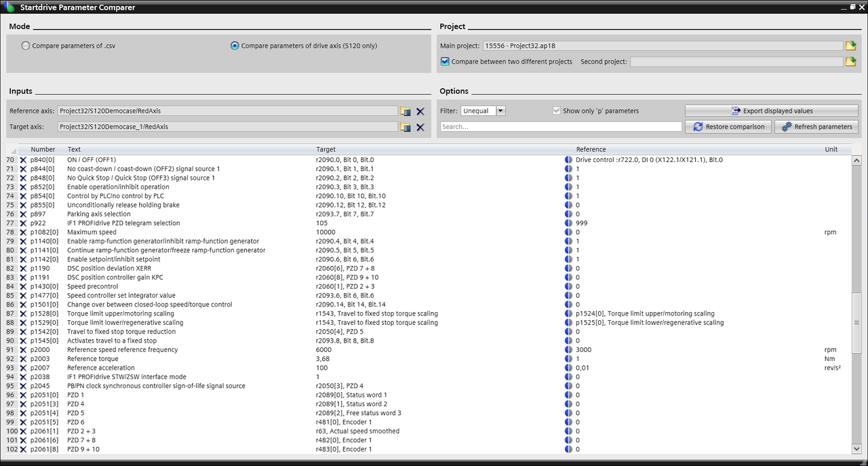The image size is (868, 466).
Task: Click the Reference axis path field
Action: 228,111
